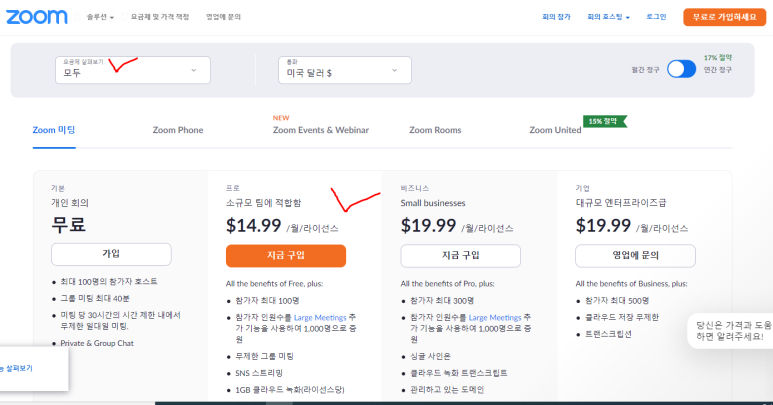Open Large Meetings link in Pro plan
The height and width of the screenshot is (405, 773).
(x=320, y=318)
